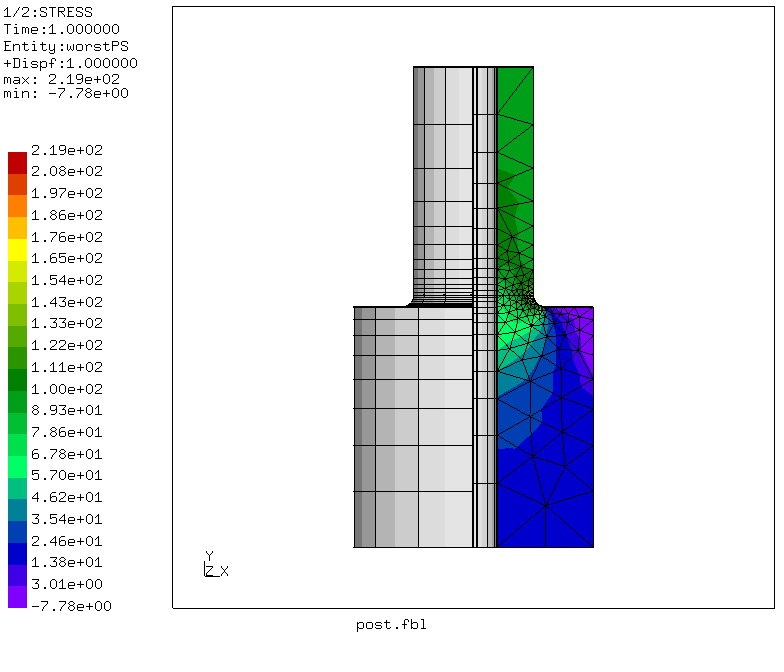Image resolution: width=784 pixels, height=672 pixels.
Task: Click the grey upper shaft section
Action: [x=444, y=185]
